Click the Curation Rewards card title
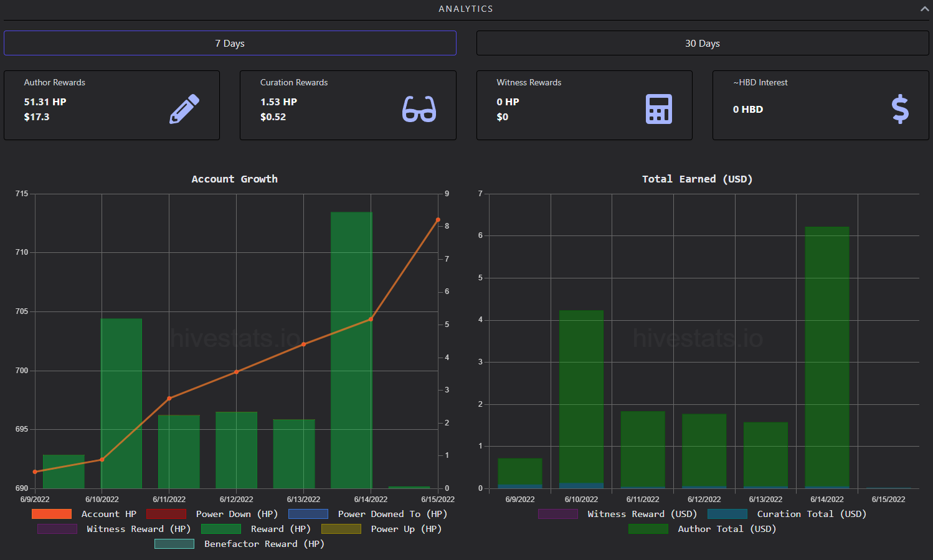 [x=294, y=82]
